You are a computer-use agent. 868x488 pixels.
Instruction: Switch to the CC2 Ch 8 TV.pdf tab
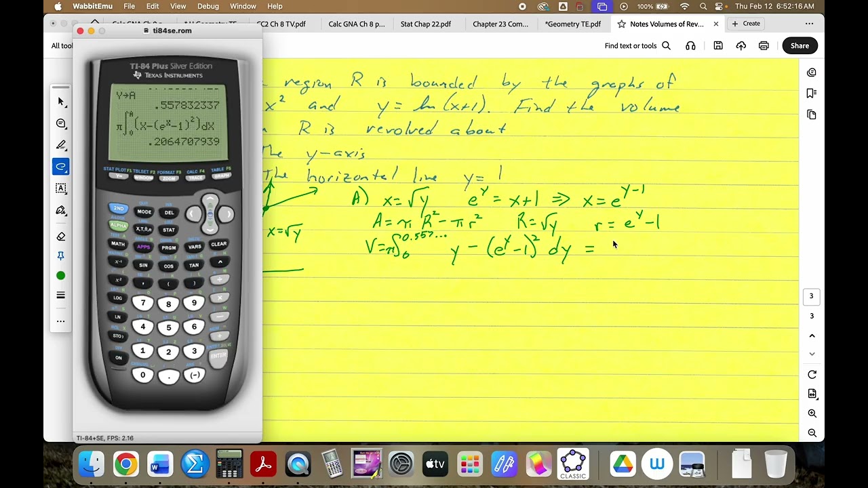tap(281, 24)
